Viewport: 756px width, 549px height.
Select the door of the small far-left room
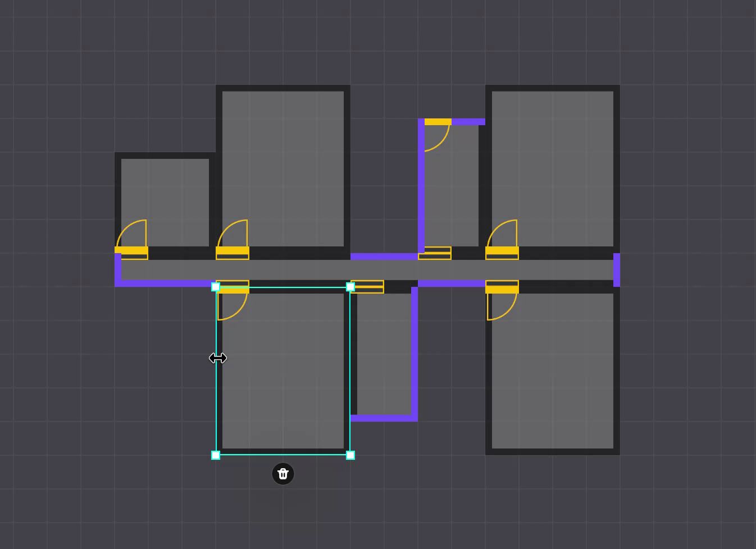[131, 250]
